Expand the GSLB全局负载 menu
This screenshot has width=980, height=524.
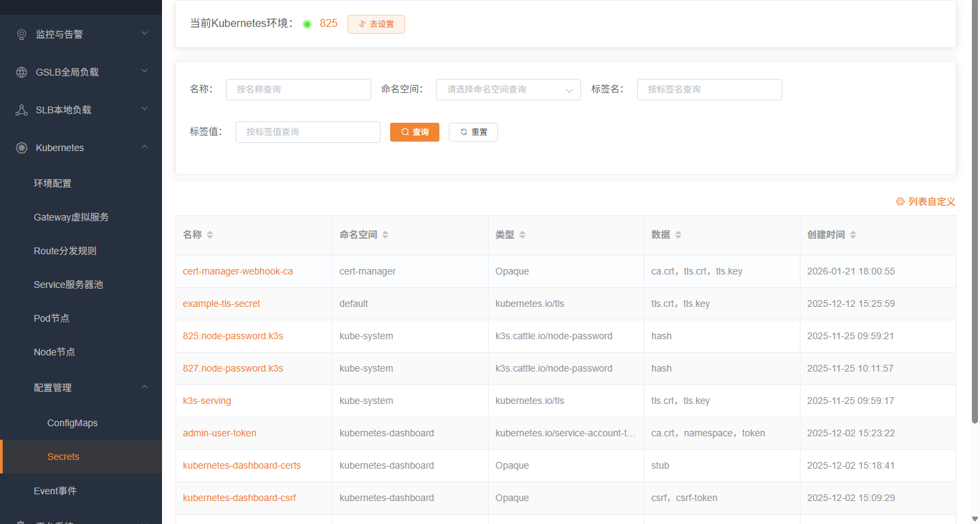[x=144, y=71]
